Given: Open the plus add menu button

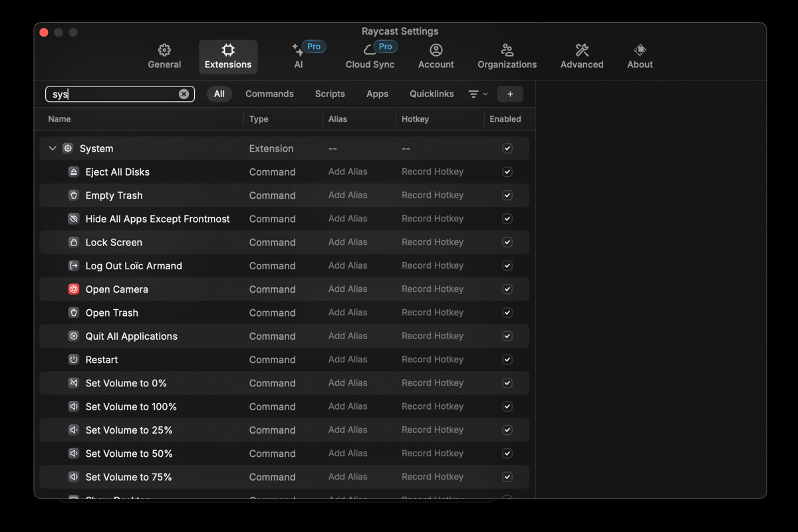Looking at the screenshot, I should (x=510, y=94).
